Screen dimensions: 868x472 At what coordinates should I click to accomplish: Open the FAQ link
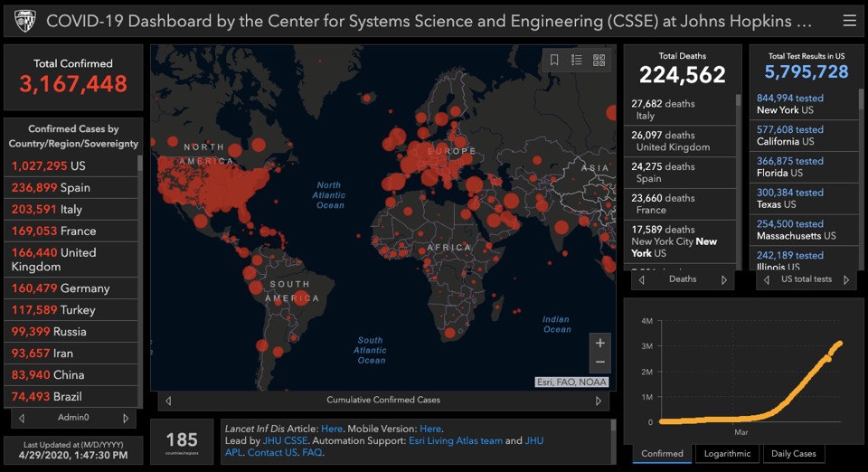point(312,453)
